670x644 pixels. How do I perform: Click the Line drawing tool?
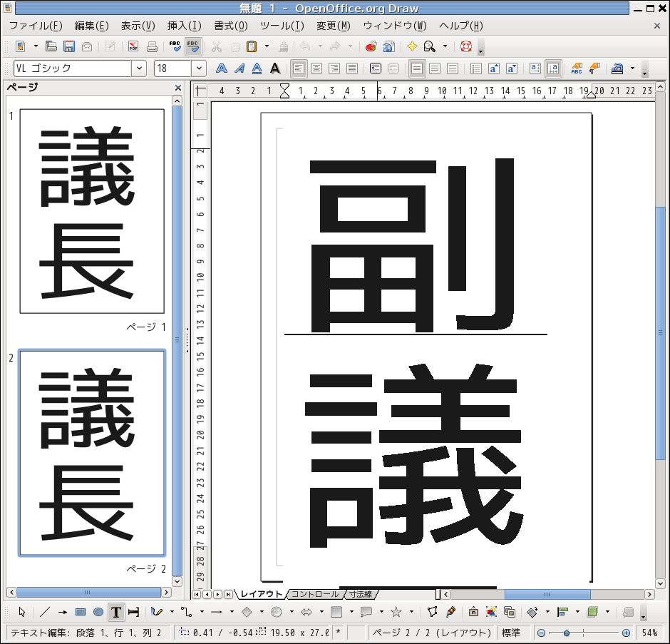point(44,612)
